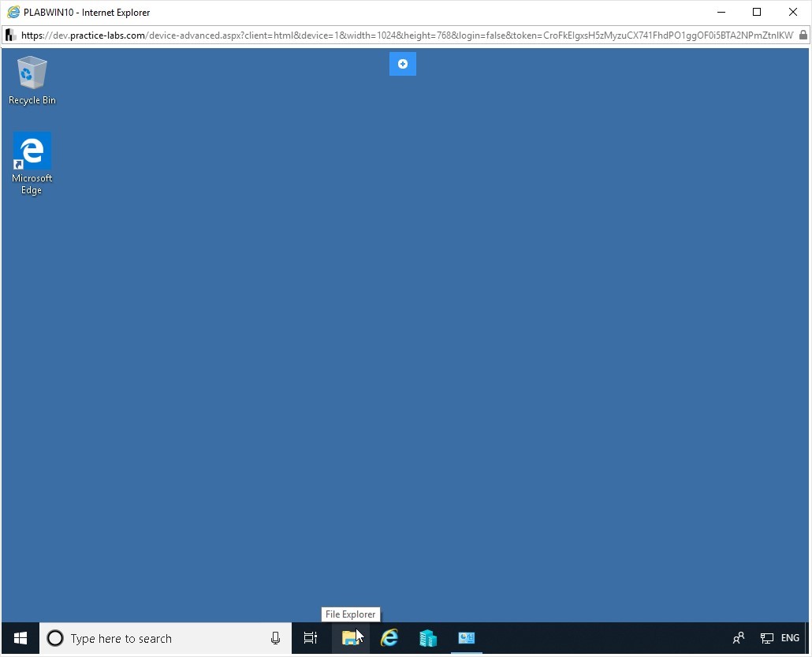Maximize the Internet Explorer window
812x657 pixels.
pos(757,12)
